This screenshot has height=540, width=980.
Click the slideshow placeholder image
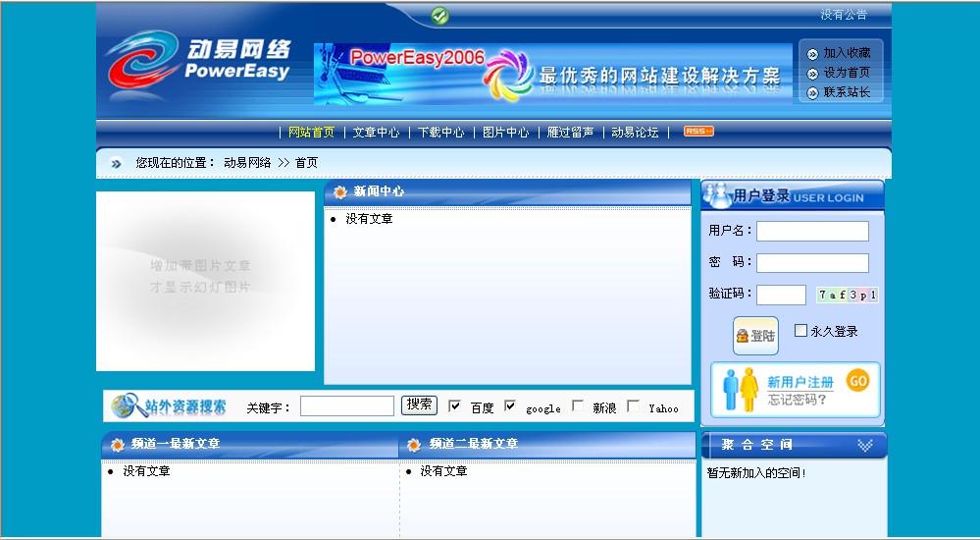tap(206, 281)
